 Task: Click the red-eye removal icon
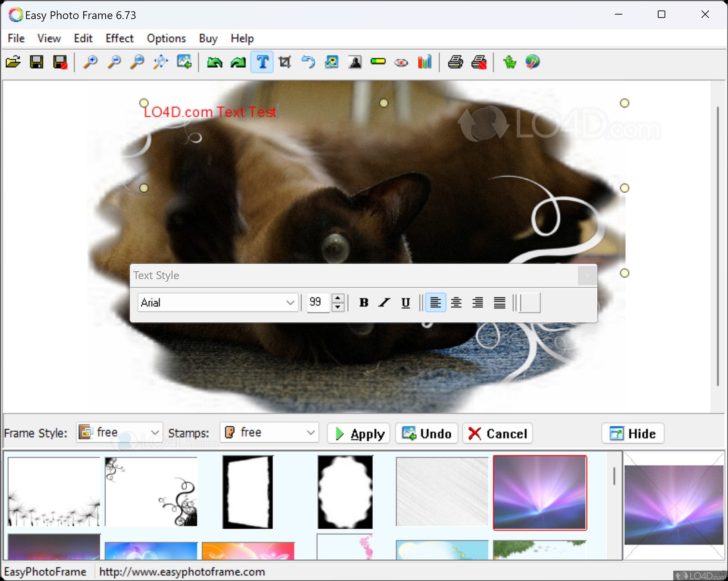coord(401,62)
